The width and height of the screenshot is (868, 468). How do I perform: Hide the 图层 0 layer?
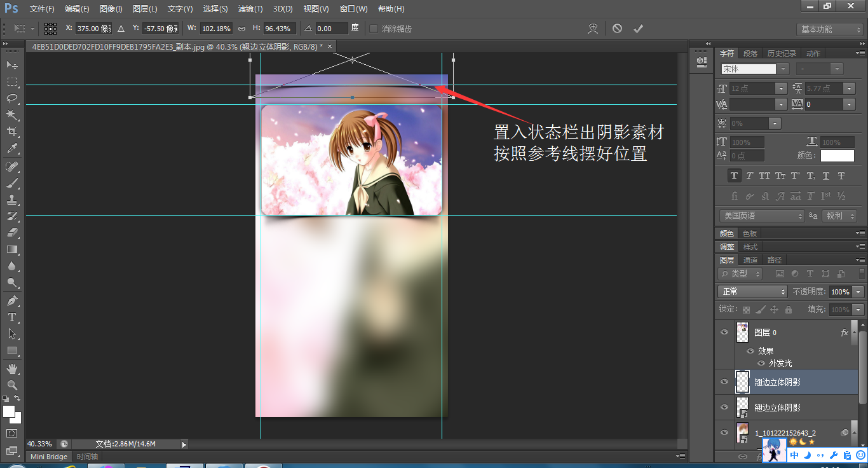724,332
